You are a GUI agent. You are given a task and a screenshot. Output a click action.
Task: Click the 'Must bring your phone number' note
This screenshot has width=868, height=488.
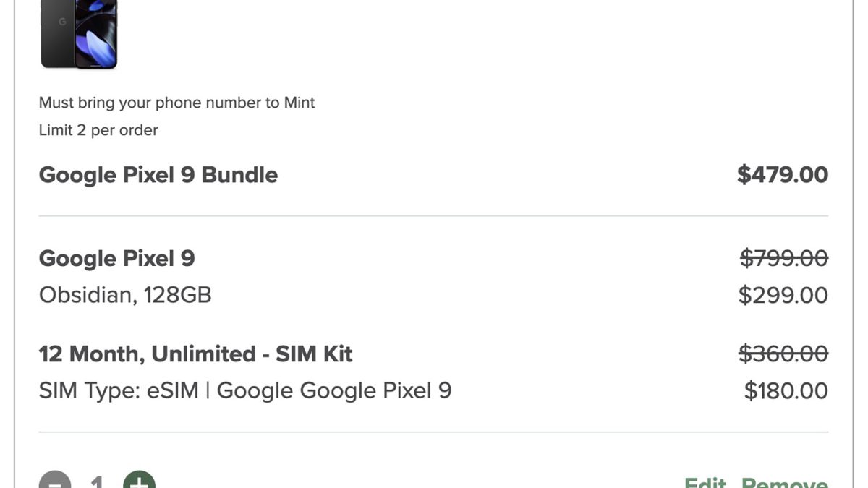click(176, 103)
